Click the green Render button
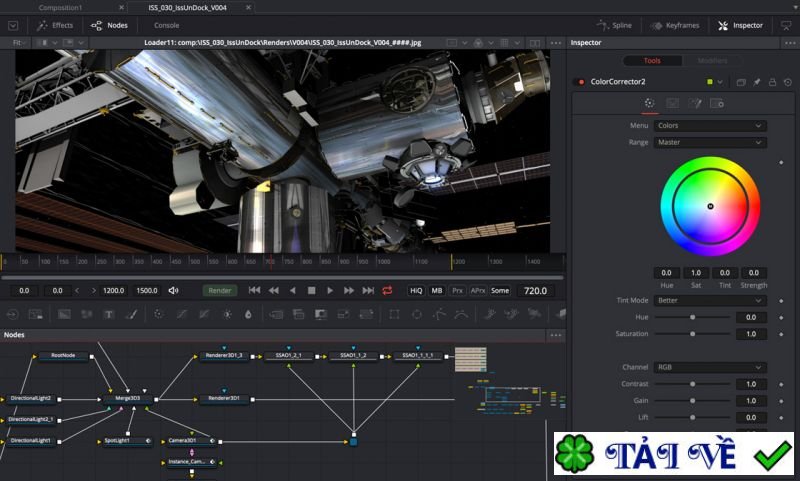This screenshot has width=800, height=481. (220, 290)
